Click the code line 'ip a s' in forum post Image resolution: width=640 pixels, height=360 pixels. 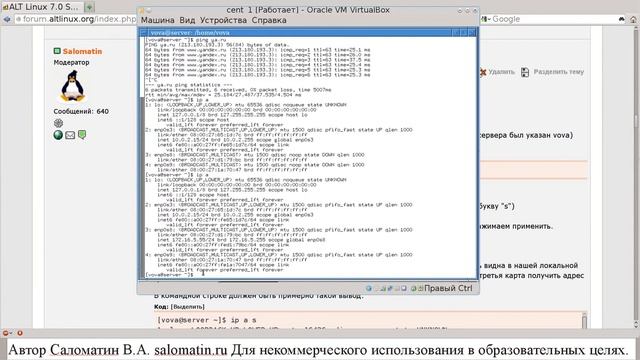[207, 320]
